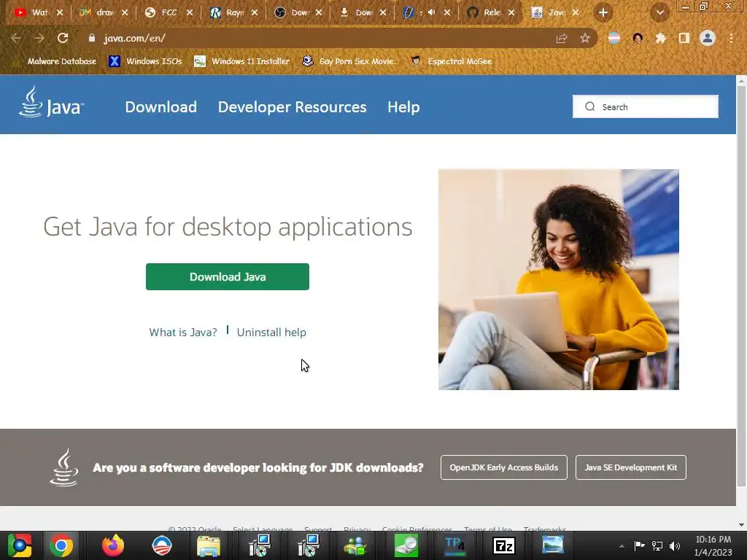The image size is (747, 560).
Task: Open the Download menu item
Action: point(161,106)
